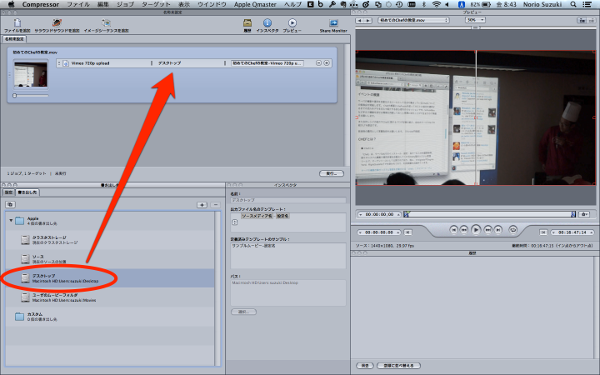
Task: Click the play button in Preview
Action: coord(476,230)
